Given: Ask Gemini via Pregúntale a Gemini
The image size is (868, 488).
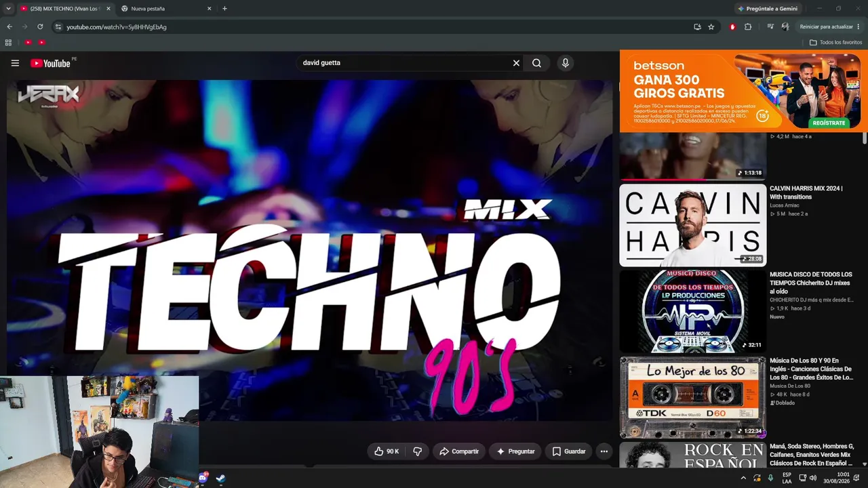Looking at the screenshot, I should click(x=768, y=9).
